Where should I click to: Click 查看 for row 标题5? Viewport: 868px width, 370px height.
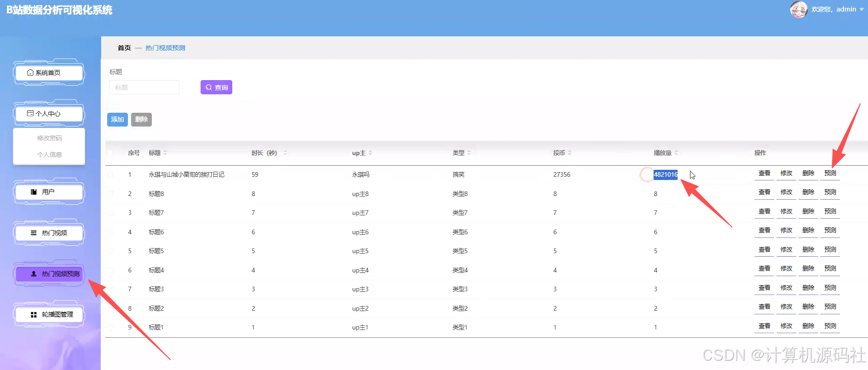[x=764, y=250]
